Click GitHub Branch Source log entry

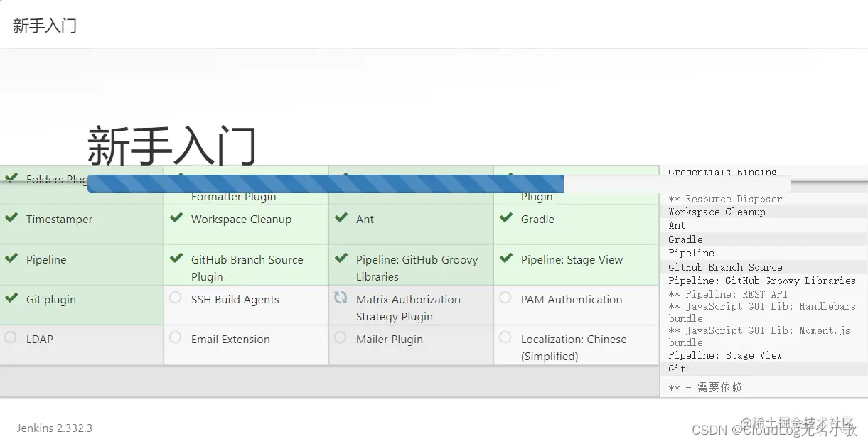[725, 267]
